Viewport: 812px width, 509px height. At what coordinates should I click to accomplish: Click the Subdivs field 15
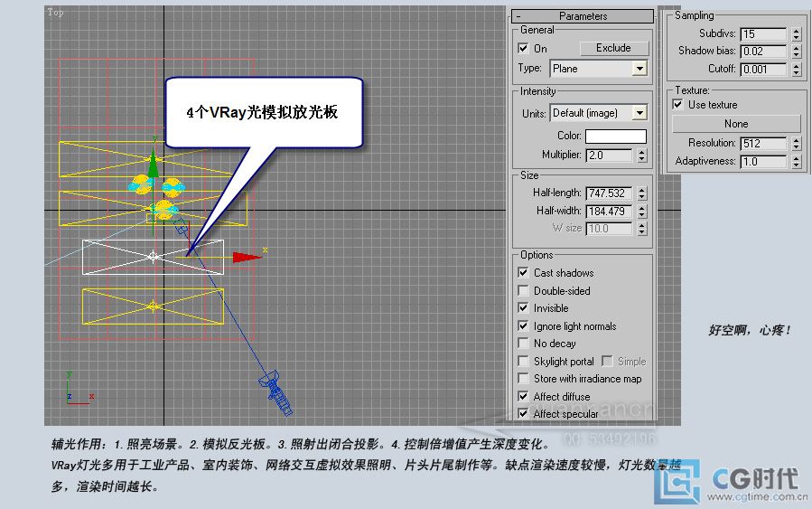coord(763,34)
